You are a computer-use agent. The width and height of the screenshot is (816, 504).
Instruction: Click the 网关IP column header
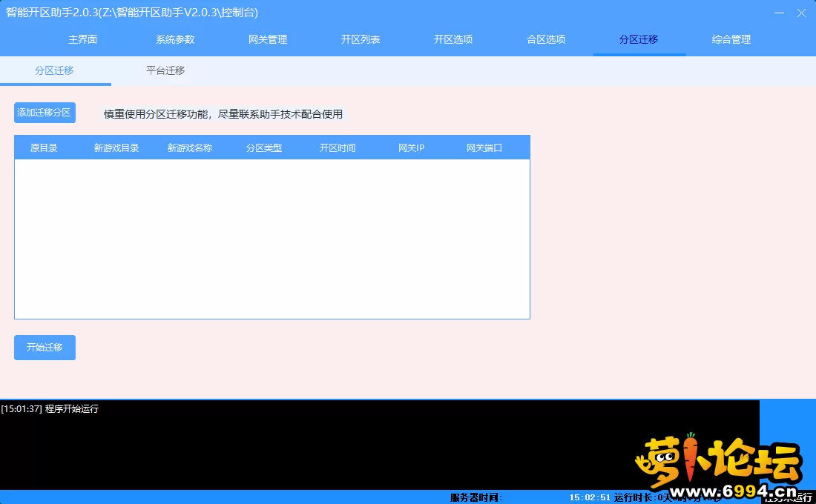(x=411, y=148)
